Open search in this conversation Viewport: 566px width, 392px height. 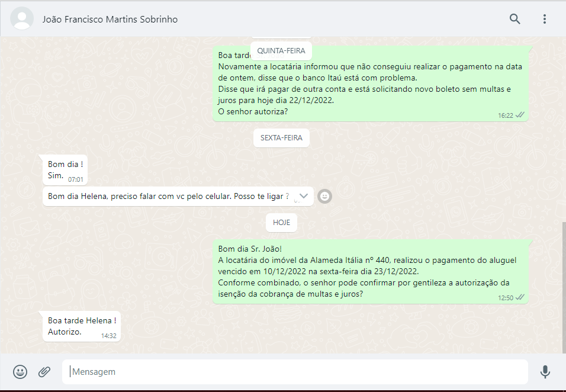(x=514, y=19)
